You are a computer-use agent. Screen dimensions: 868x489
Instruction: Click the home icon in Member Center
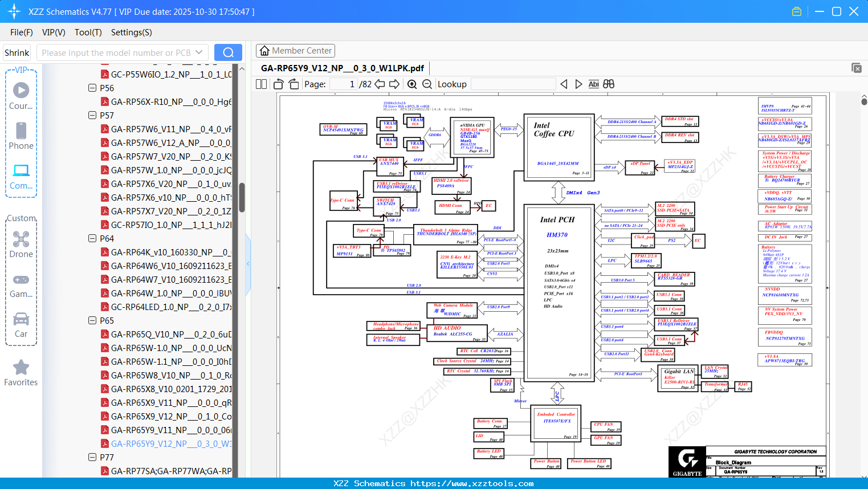point(264,51)
